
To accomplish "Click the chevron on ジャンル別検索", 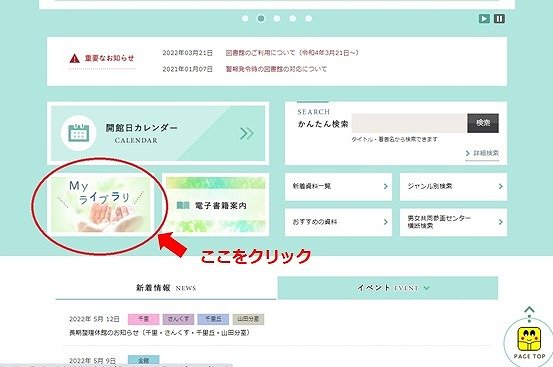I will click(500, 186).
